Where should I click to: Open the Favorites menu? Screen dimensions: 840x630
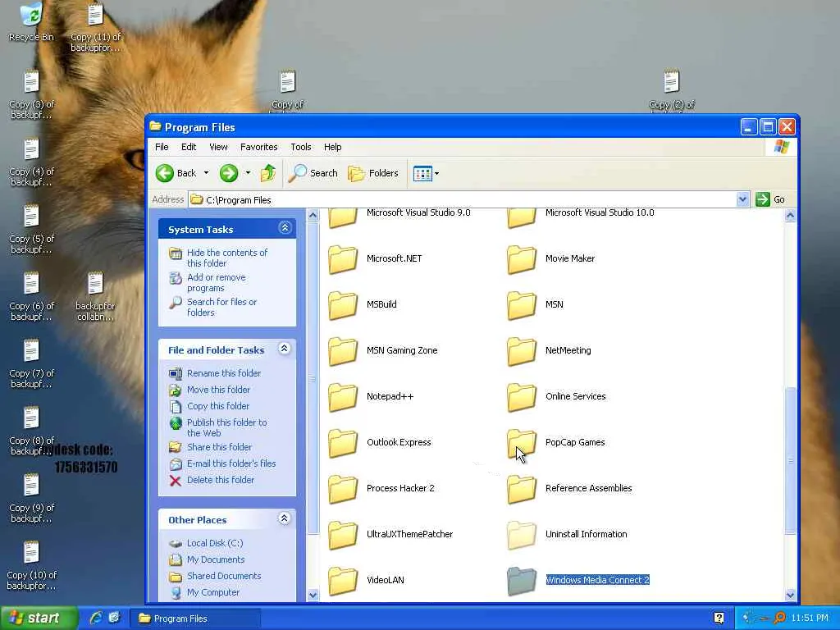[x=258, y=147]
